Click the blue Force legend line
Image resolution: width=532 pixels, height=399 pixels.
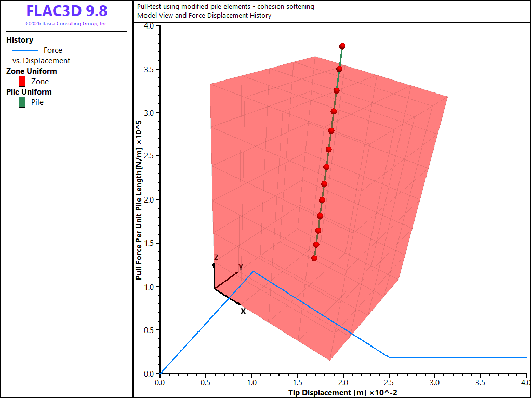tap(24, 51)
